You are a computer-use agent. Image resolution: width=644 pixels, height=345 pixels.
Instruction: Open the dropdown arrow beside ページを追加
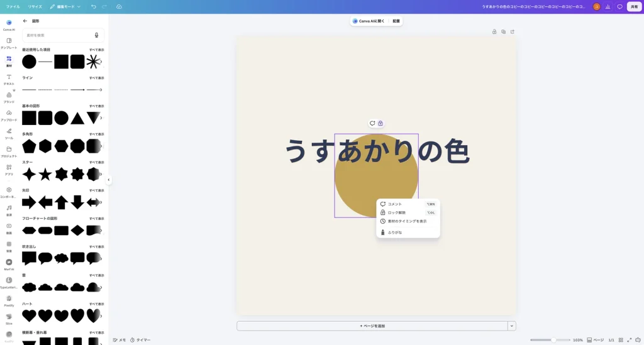point(512,326)
